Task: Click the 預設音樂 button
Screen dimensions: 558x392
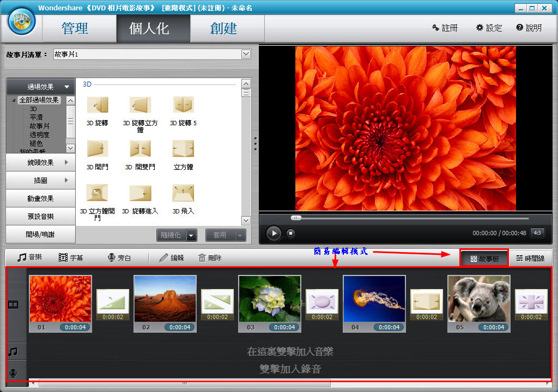Action: click(40, 216)
